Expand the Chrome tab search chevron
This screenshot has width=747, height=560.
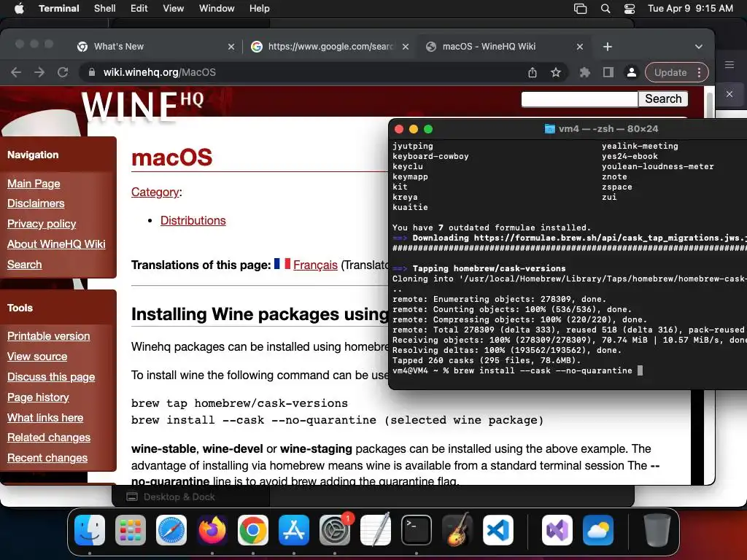coord(698,47)
